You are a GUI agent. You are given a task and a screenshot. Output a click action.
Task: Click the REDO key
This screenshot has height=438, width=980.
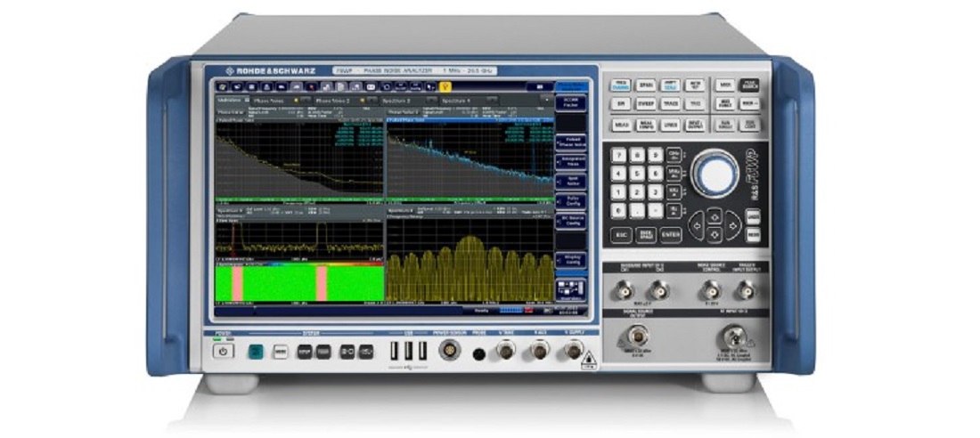754,234
